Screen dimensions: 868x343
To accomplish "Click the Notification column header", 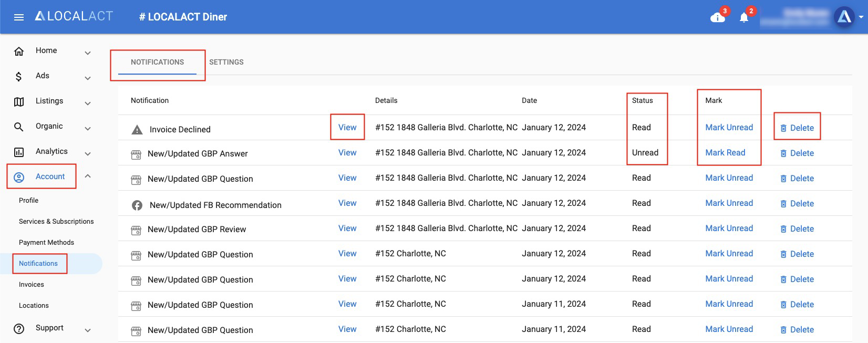I will (x=150, y=100).
